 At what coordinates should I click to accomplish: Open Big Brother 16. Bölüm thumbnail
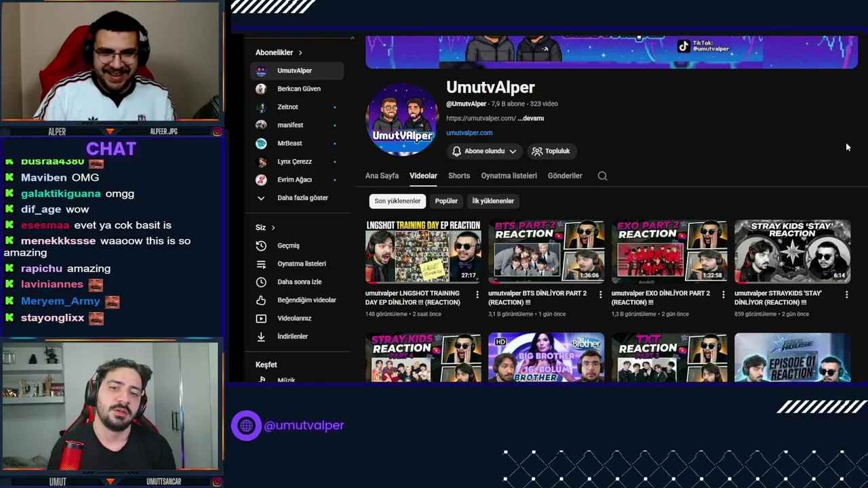tap(546, 357)
